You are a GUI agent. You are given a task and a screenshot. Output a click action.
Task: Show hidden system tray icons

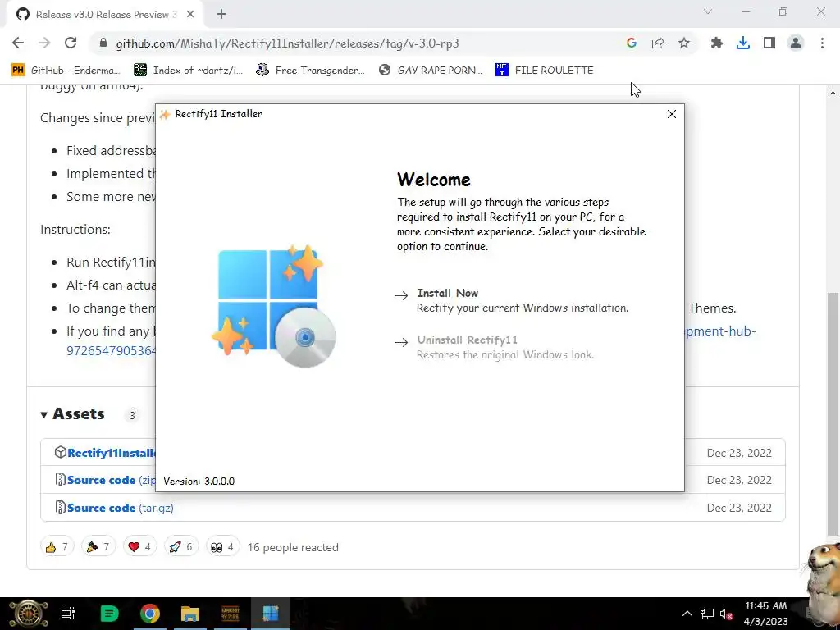click(x=687, y=614)
